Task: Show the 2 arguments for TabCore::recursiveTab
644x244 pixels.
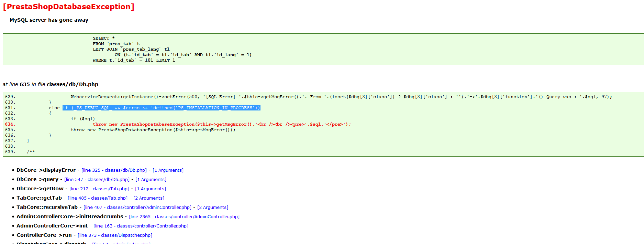Action: click(213, 208)
